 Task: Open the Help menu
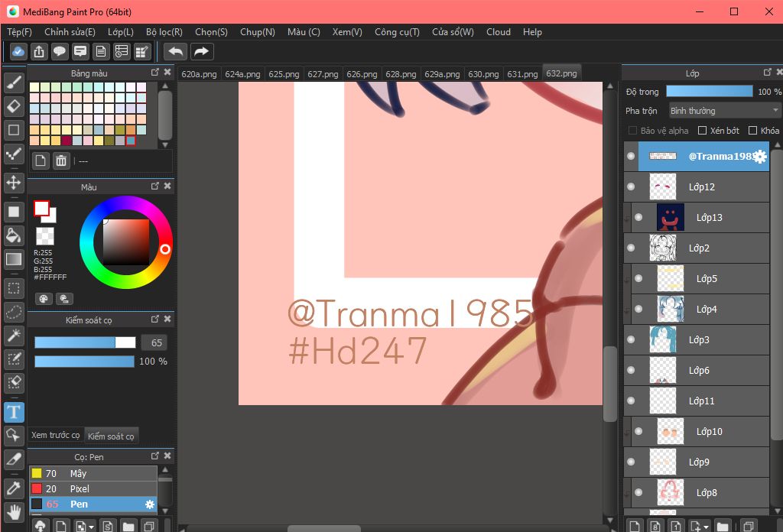coord(532,32)
